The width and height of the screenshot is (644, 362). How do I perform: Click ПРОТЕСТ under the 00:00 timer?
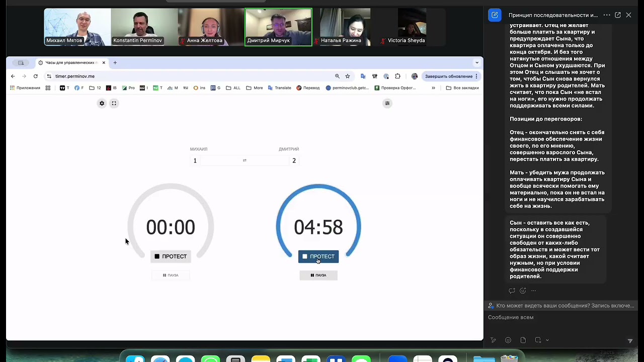pos(171,256)
